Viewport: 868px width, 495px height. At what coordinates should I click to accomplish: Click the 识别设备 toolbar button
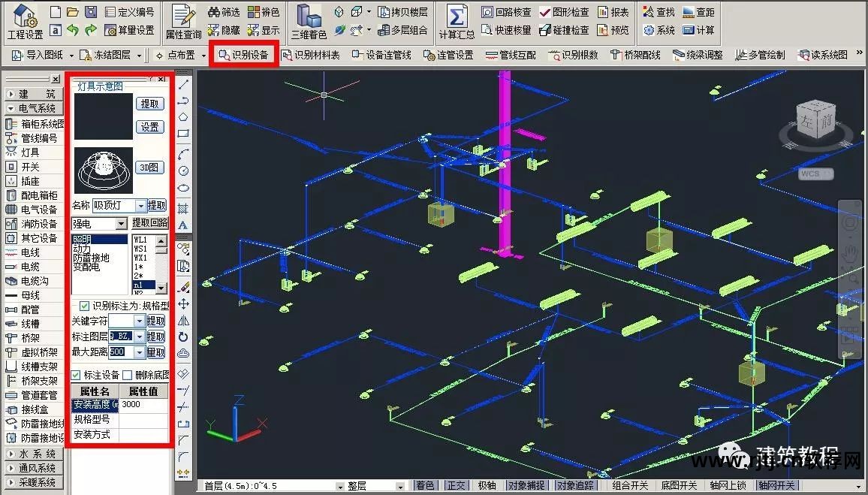tap(243, 55)
